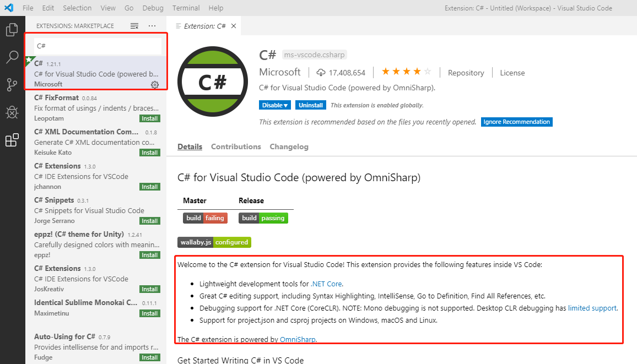Select C# Extensions by jchannon

[96, 176]
